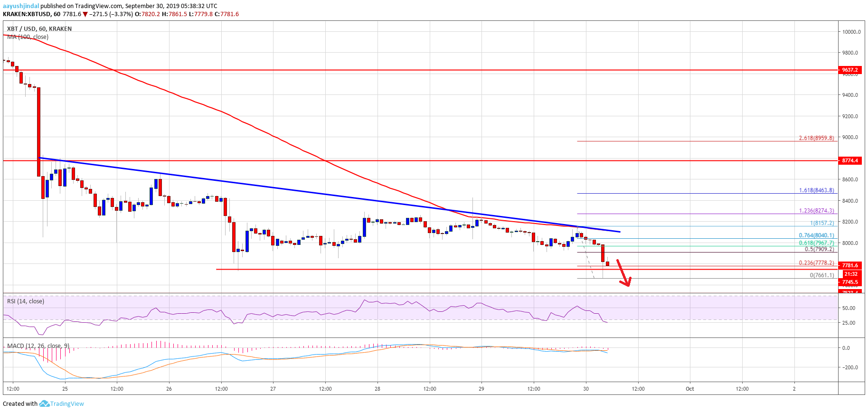Select the 0.764(8040.1) Fibonacci level label
This screenshot has height=412, width=868.
[816, 235]
